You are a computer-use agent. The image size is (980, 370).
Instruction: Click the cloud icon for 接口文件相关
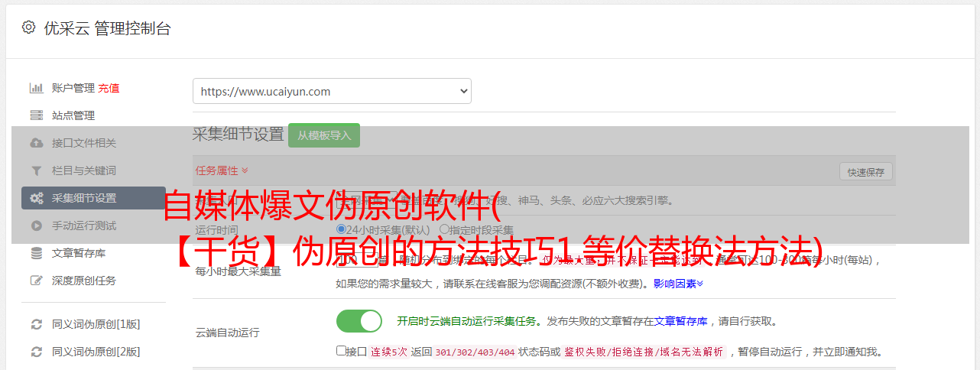tap(36, 143)
